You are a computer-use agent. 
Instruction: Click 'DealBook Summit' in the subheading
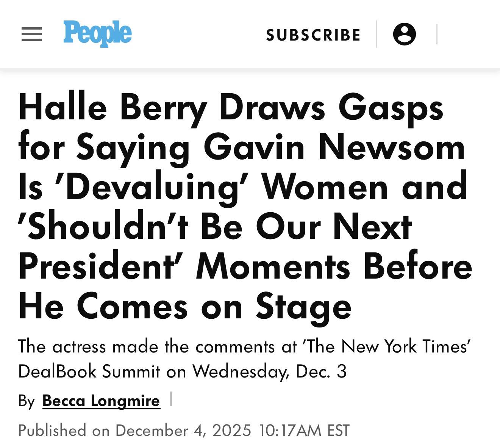coord(89,371)
